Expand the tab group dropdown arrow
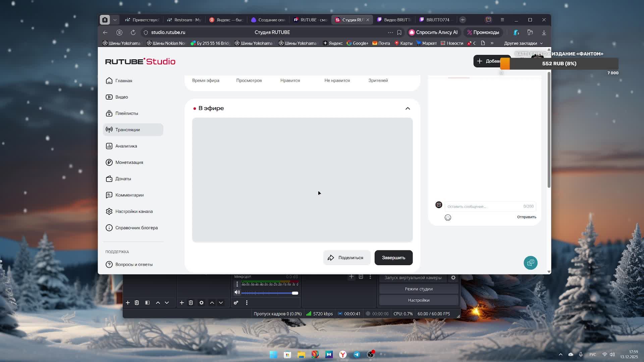644x362 pixels. [115, 20]
